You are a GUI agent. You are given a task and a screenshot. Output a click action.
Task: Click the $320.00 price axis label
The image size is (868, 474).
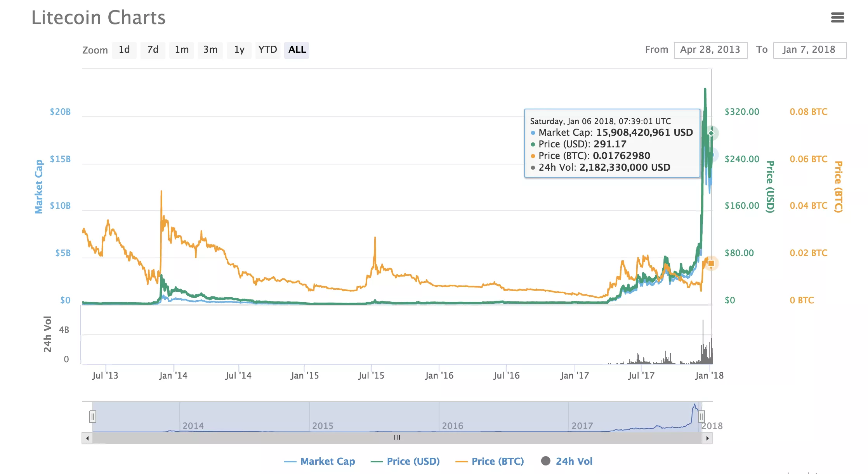coord(742,112)
